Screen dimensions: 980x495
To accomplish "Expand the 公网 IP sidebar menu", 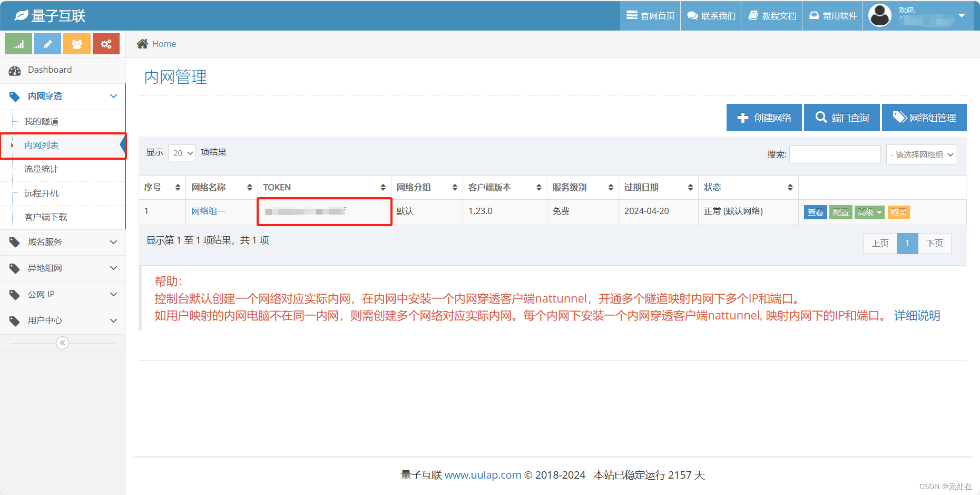I will 63,295.
